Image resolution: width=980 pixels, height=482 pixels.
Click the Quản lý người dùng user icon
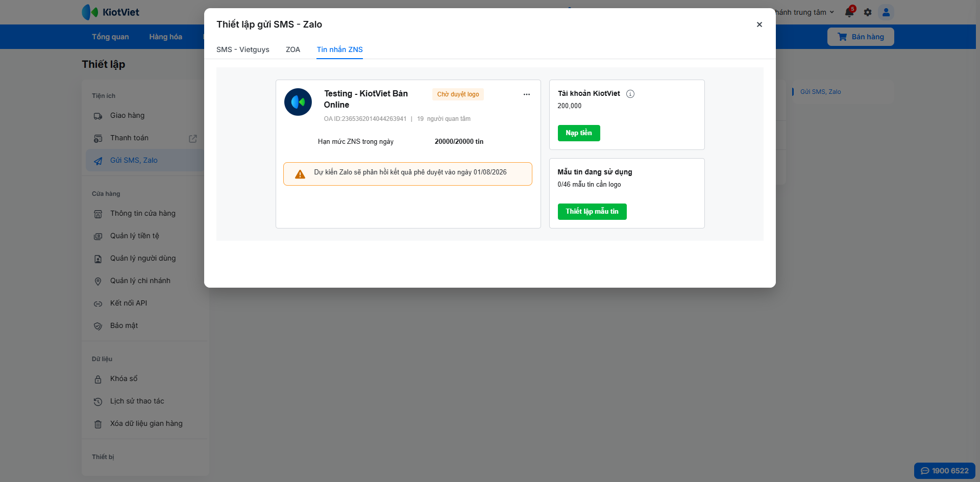[x=98, y=259]
